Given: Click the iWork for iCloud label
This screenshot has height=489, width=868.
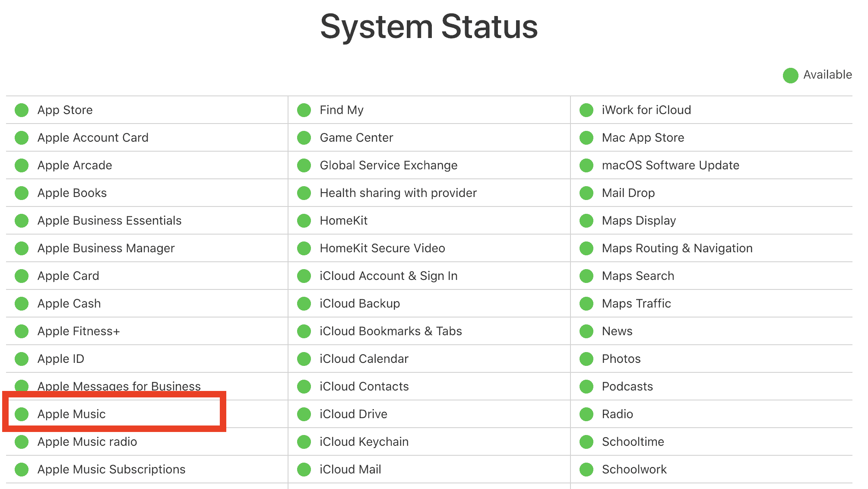Looking at the screenshot, I should [646, 110].
